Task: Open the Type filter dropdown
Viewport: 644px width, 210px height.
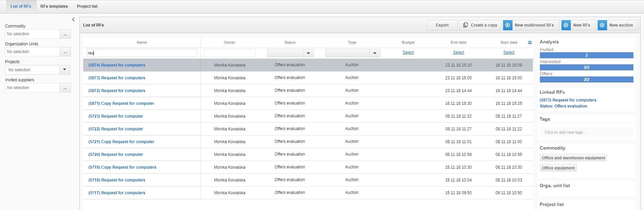Action: [x=375, y=53]
